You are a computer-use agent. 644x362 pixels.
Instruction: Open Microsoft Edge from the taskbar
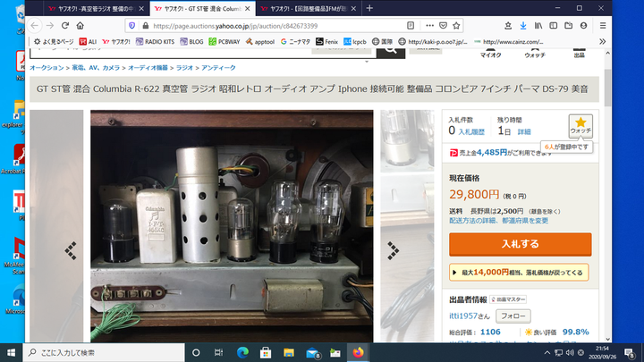coord(242,352)
